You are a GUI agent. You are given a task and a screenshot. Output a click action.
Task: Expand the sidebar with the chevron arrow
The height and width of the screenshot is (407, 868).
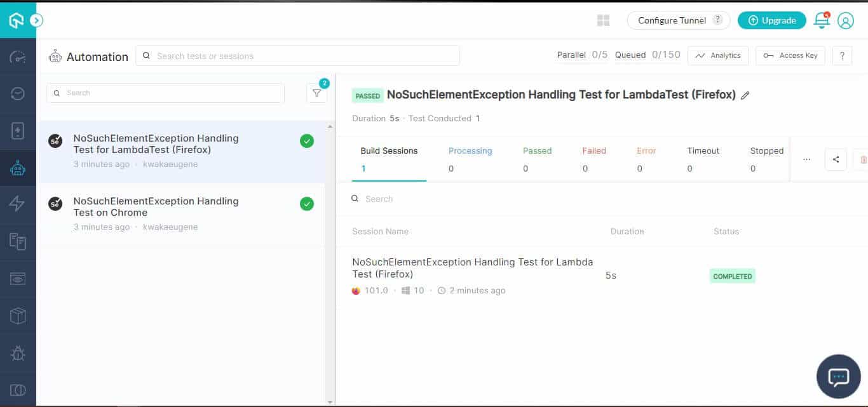pos(37,20)
